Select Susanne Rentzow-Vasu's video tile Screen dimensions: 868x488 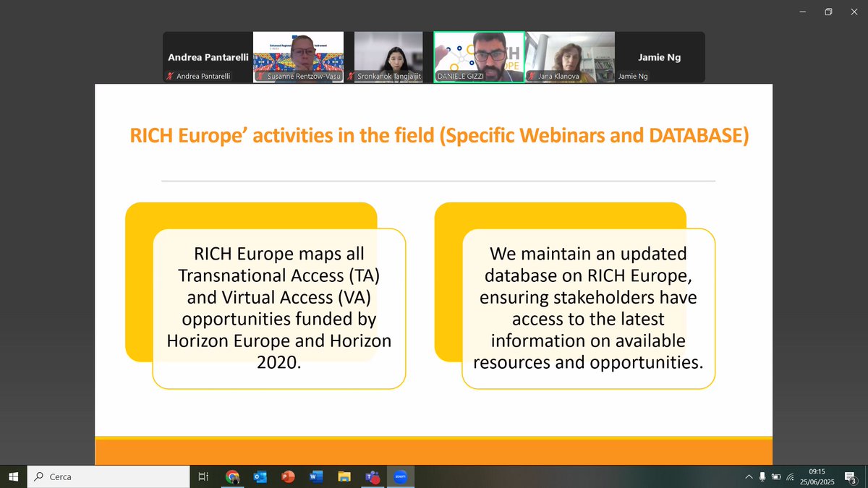(298, 57)
